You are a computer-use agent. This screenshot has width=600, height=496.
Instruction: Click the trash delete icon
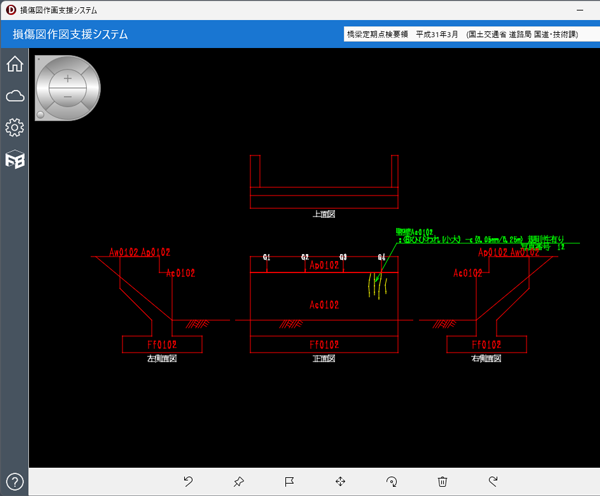click(442, 481)
